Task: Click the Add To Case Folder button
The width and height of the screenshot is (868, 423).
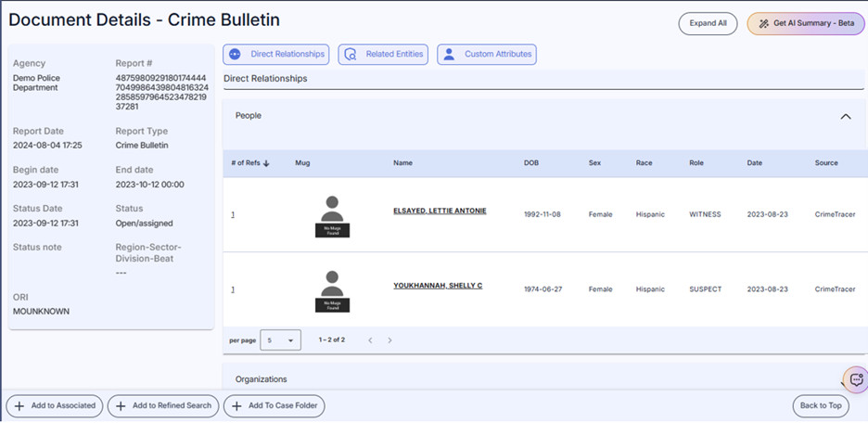Action: (274, 405)
